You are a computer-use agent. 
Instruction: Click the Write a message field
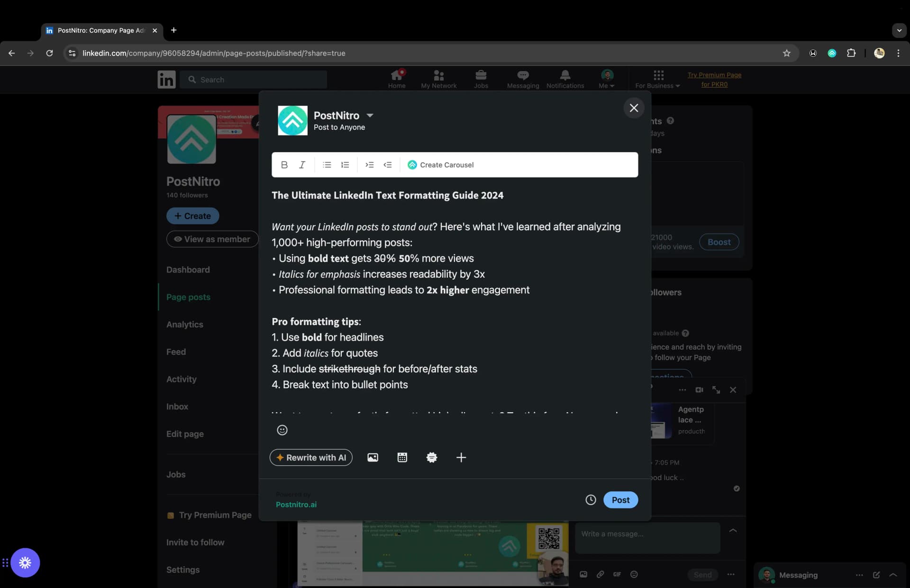[x=647, y=538]
